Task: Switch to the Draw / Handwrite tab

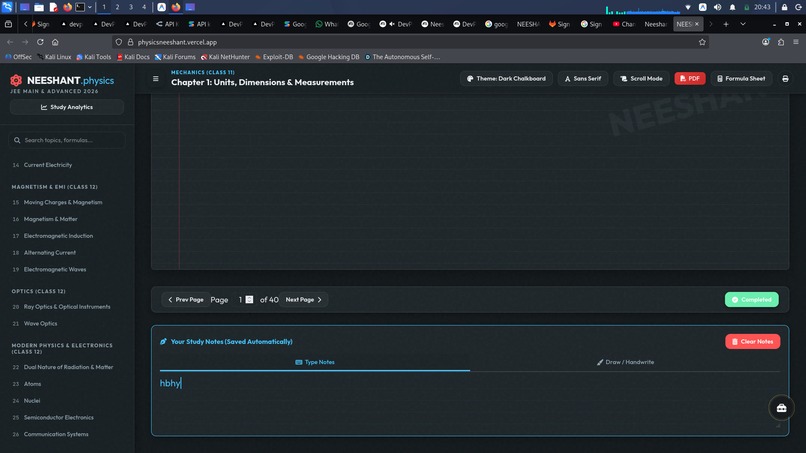Action: coord(625,362)
